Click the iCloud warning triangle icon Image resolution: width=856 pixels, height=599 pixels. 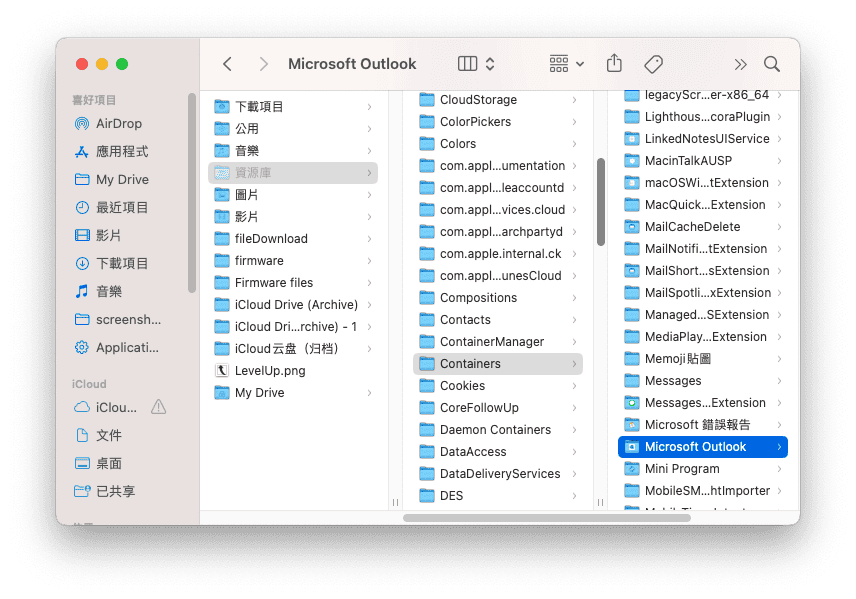158,407
